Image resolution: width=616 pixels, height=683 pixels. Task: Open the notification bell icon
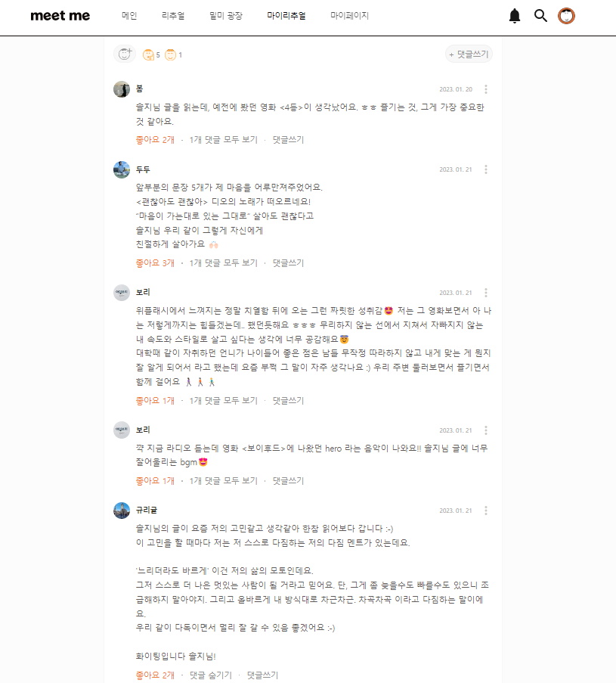(x=515, y=16)
